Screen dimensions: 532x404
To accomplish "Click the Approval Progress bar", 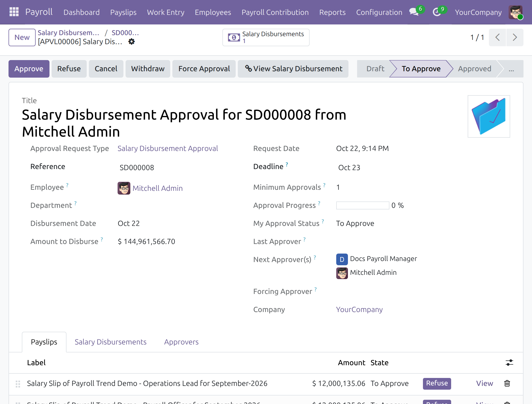I will pos(363,205).
